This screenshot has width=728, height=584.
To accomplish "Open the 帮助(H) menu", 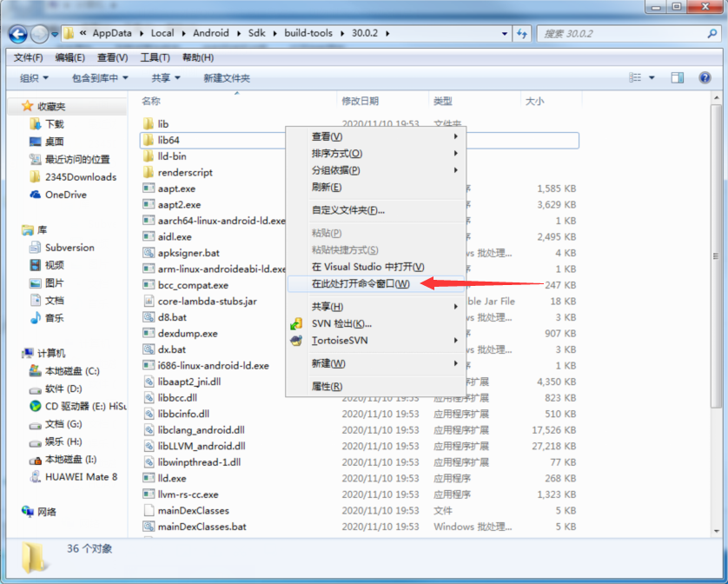I will [x=198, y=57].
